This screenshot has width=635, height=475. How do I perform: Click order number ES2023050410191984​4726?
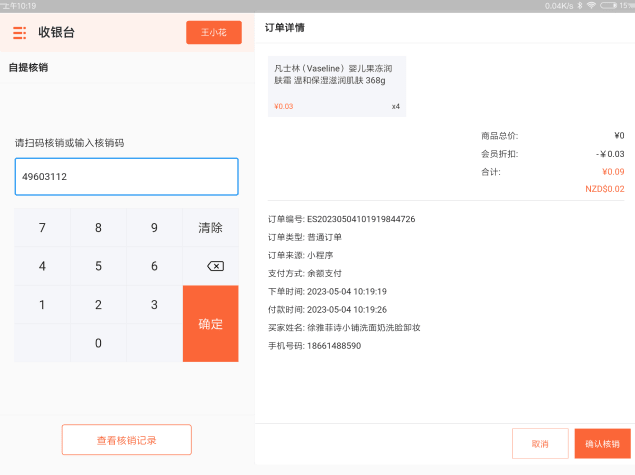(361, 219)
